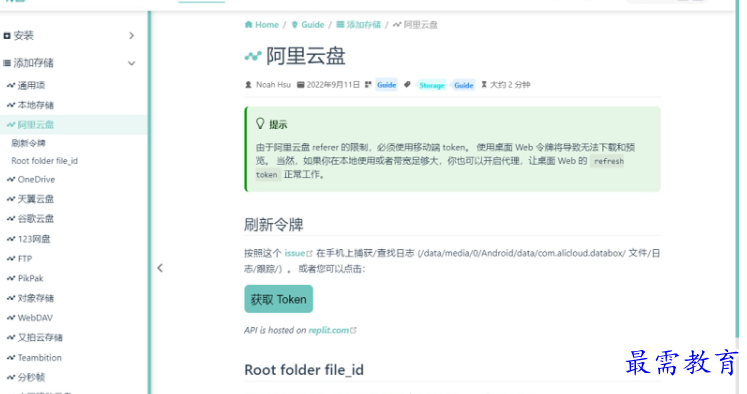The image size is (747, 394).
Task: Click the home icon in the breadcrumb
Action: (x=249, y=25)
